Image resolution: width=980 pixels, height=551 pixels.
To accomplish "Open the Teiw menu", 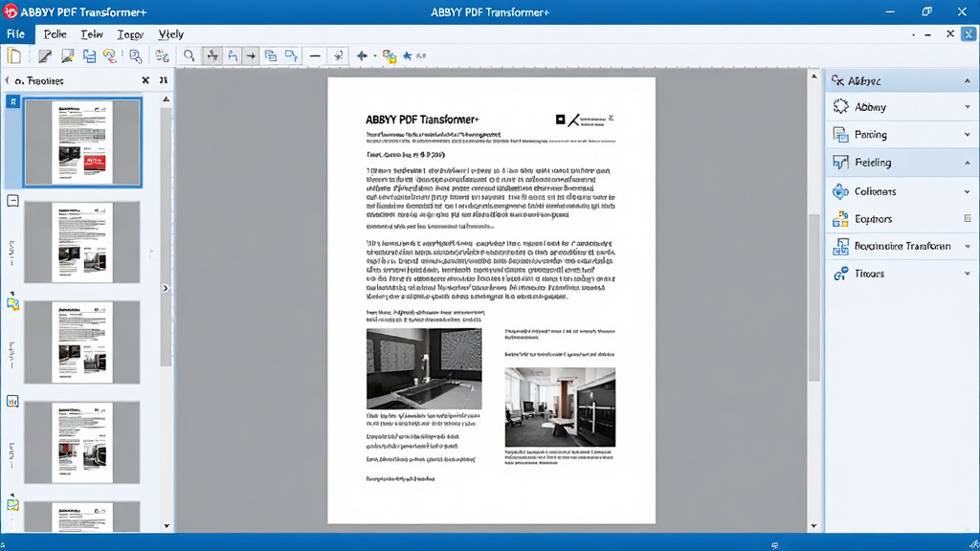I will pos(92,34).
